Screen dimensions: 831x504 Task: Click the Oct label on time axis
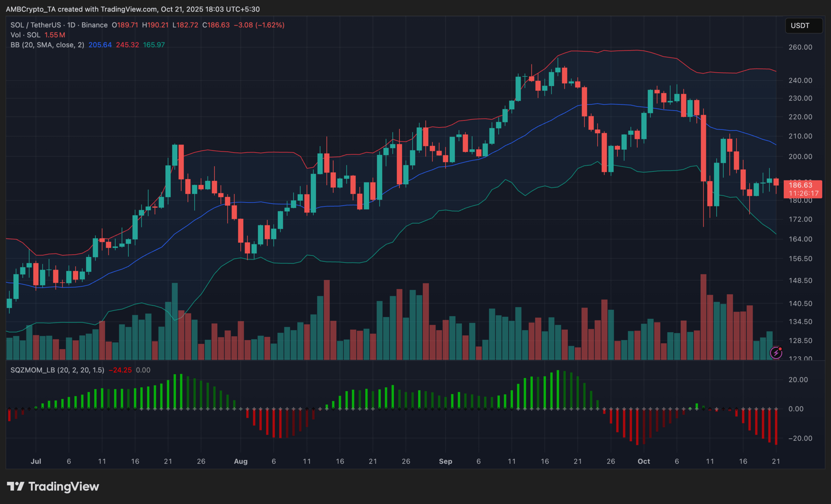pos(644,461)
